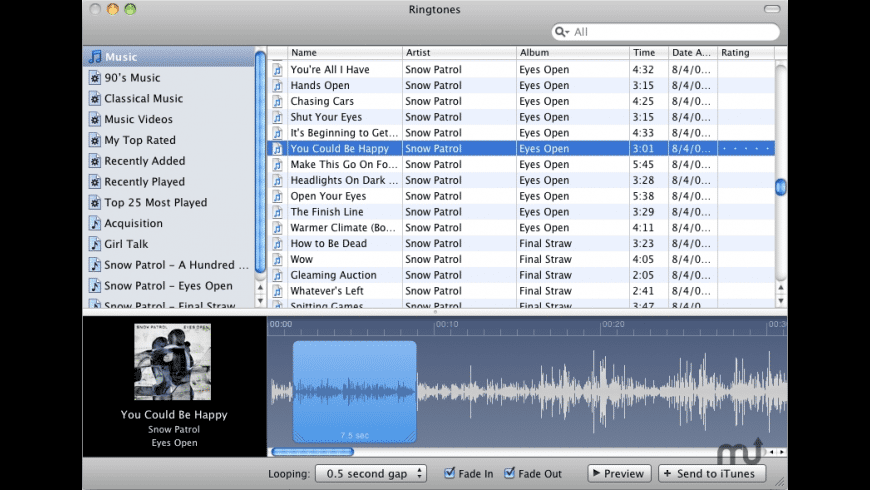Select the Music library icon in sidebar
Screen dimensions: 870x490
click(95, 57)
